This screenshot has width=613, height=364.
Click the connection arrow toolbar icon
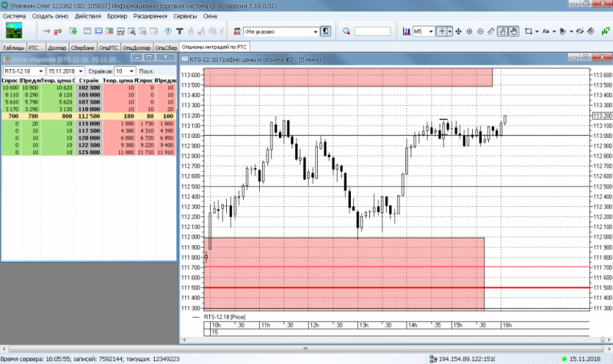[x=47, y=31]
